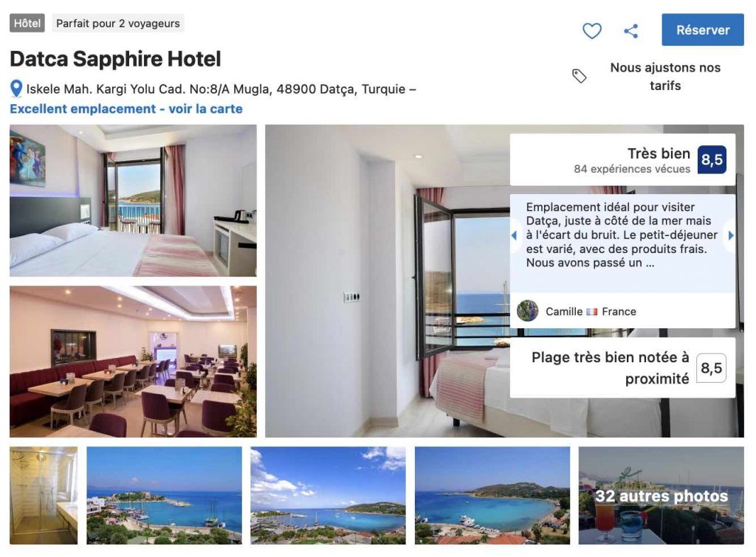Viewport: 756px width, 557px height.
Task: Open the 32 autres photos thumbnail
Action: click(x=661, y=495)
